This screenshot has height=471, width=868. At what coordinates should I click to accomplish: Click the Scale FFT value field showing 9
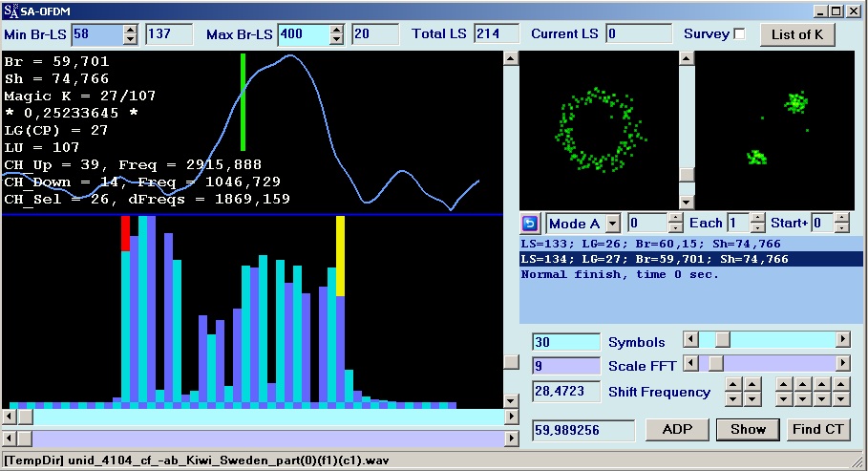566,366
